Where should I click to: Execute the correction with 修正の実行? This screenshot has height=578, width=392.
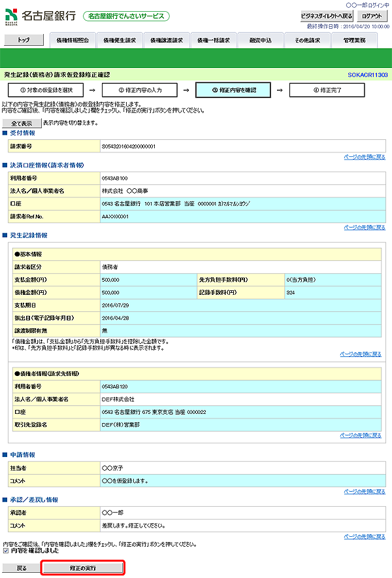[83, 568]
